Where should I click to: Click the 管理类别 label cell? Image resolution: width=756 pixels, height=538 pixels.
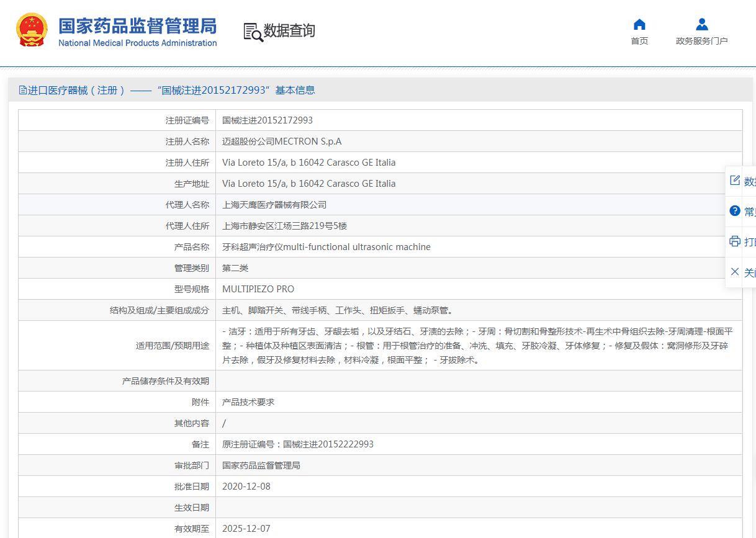click(x=117, y=268)
